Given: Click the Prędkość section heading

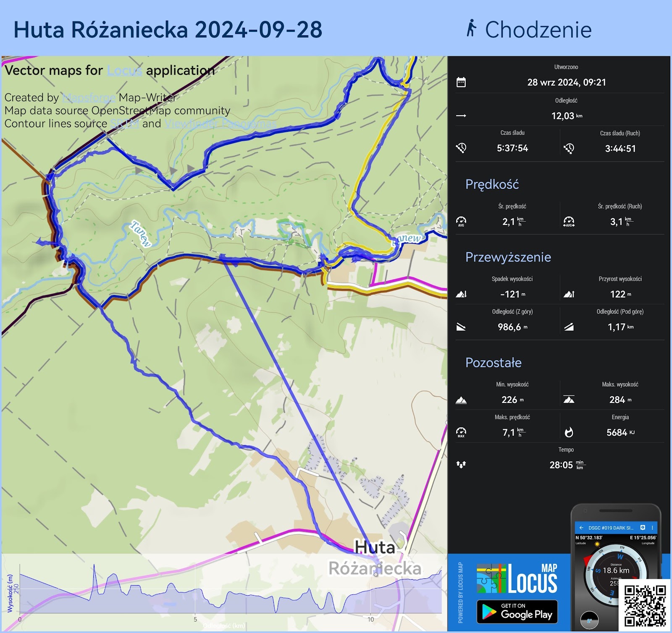Looking at the screenshot, I should [x=492, y=184].
